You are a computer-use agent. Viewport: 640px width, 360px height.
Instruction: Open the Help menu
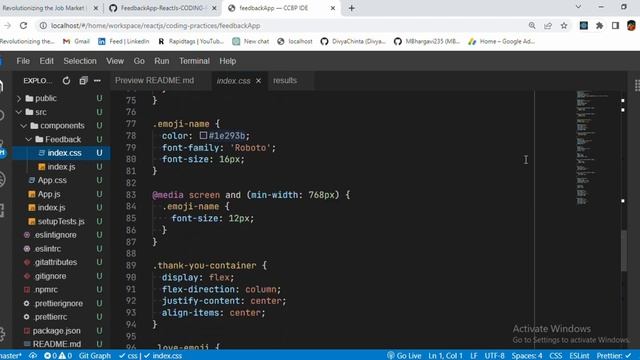coord(228,61)
